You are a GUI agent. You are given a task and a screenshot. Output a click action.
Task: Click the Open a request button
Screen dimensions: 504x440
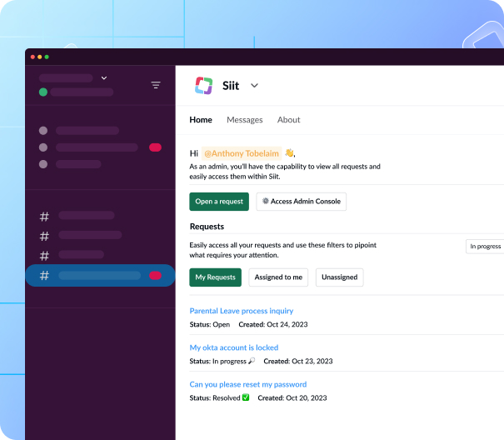(x=219, y=202)
